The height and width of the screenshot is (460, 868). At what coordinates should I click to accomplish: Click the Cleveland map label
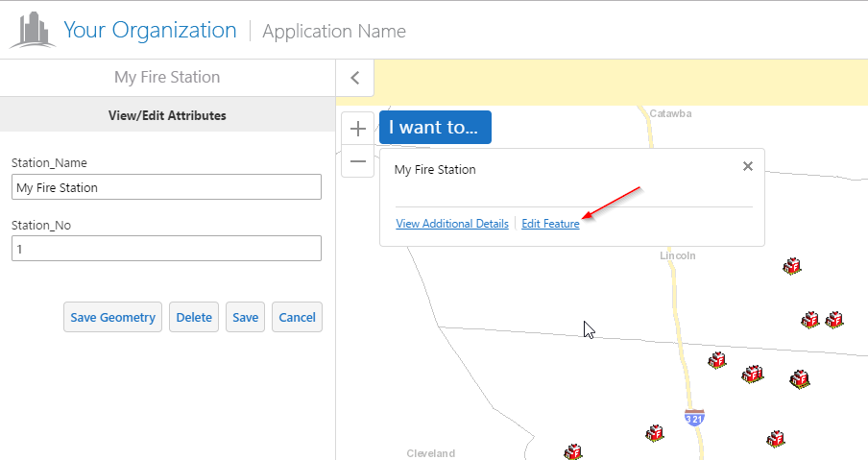pos(431,453)
